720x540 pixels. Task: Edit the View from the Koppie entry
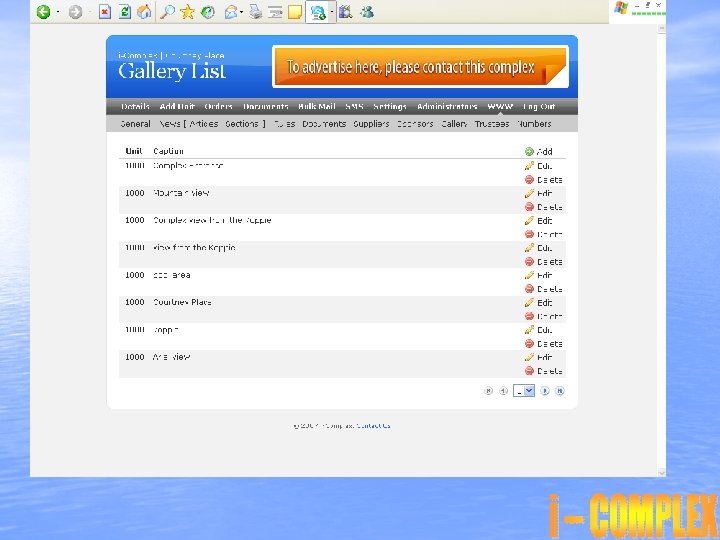pos(539,248)
